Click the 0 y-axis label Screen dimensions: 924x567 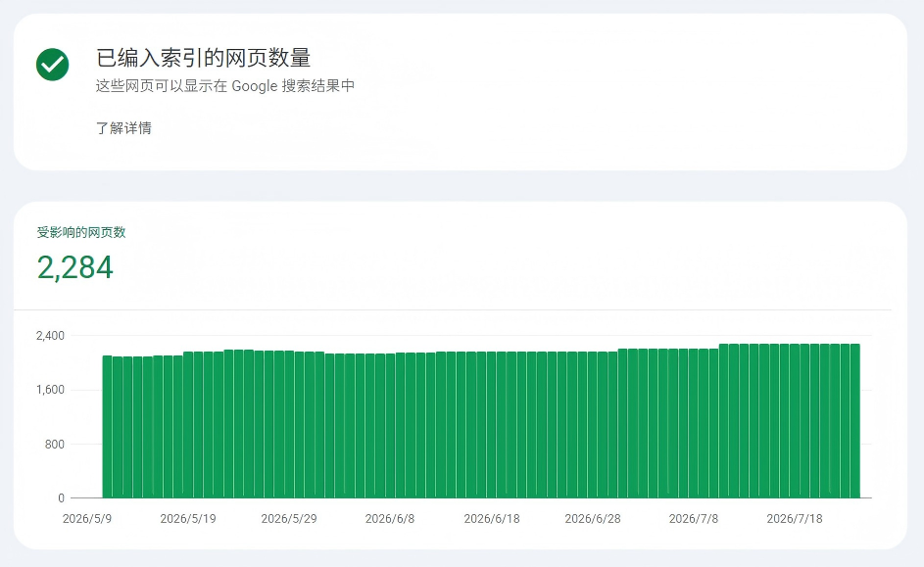(x=62, y=498)
